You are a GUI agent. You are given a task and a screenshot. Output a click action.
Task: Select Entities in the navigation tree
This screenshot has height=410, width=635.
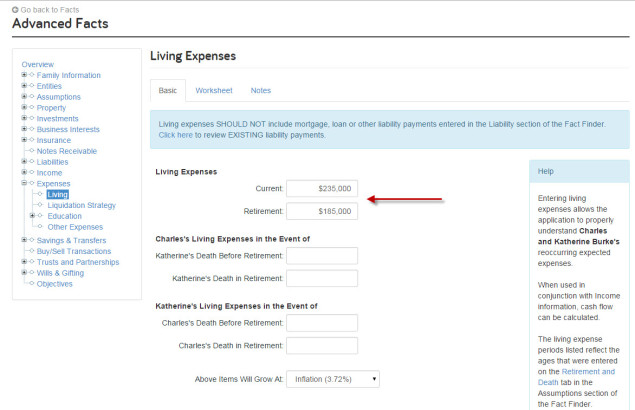pos(49,86)
